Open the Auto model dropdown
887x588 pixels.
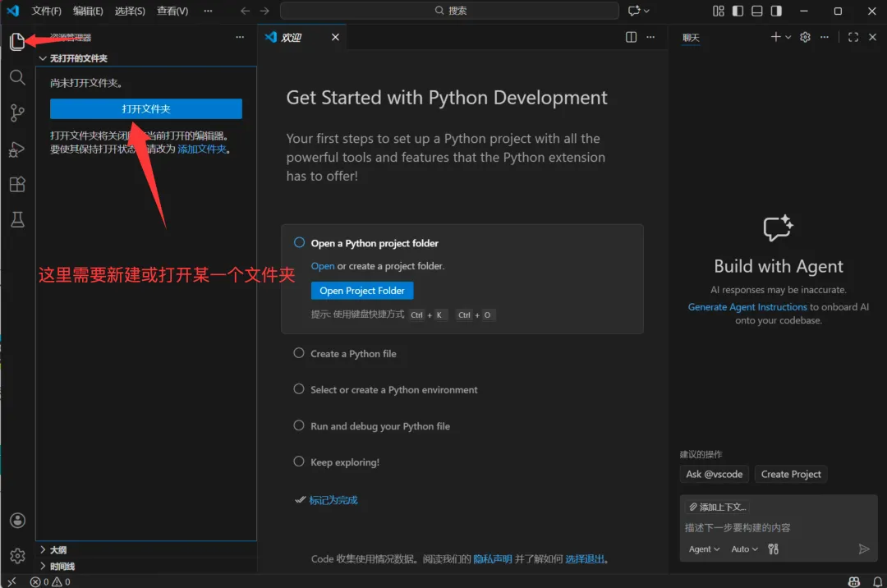point(744,549)
